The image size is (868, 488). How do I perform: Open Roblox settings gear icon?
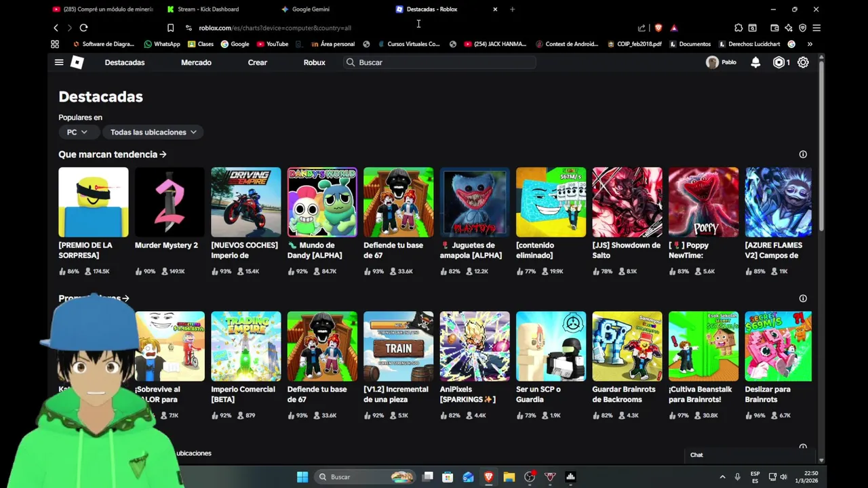pos(803,62)
